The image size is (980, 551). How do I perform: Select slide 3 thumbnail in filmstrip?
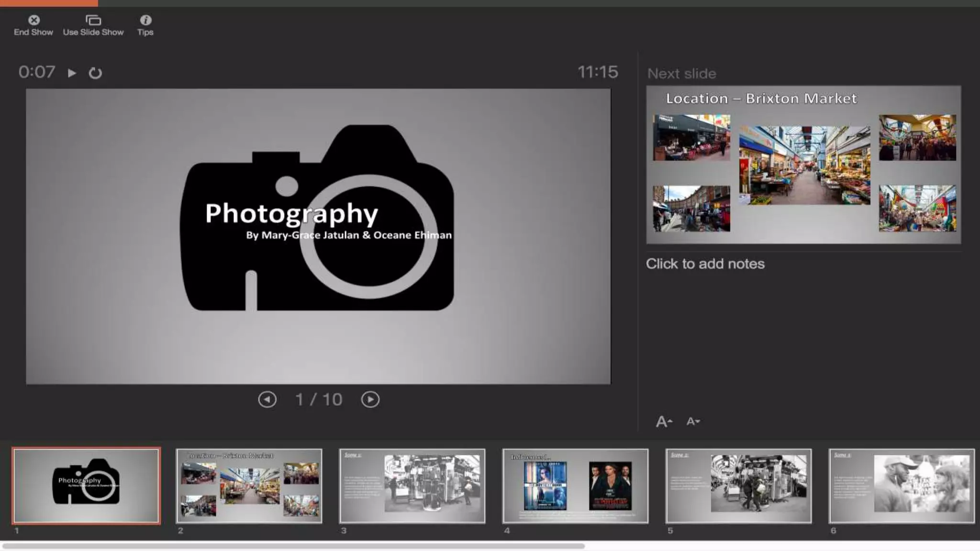click(x=412, y=485)
